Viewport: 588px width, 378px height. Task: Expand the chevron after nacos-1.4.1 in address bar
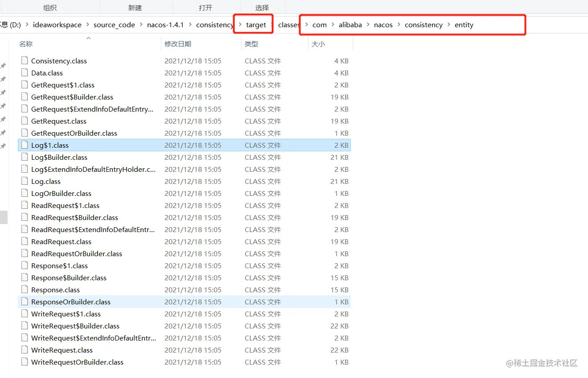[x=190, y=25]
